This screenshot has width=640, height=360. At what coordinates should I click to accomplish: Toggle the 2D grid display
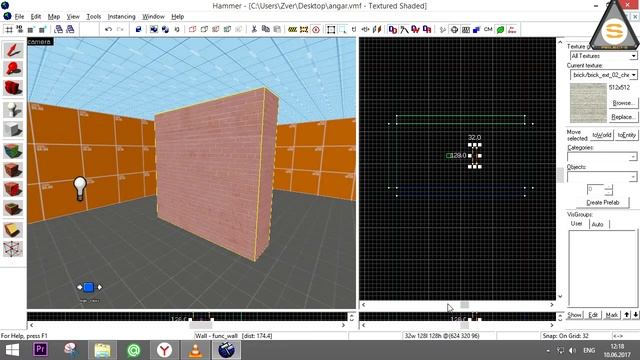point(8,29)
